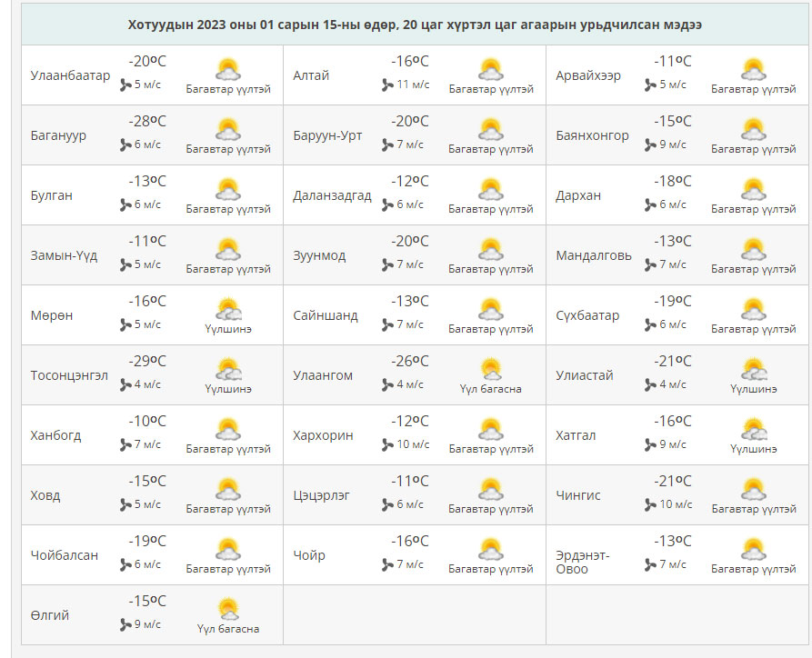Click the weather icon for Өлгий

coord(227,609)
